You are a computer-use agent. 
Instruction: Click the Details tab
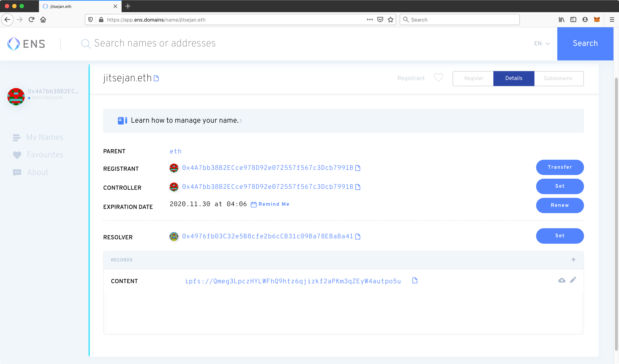(x=514, y=78)
